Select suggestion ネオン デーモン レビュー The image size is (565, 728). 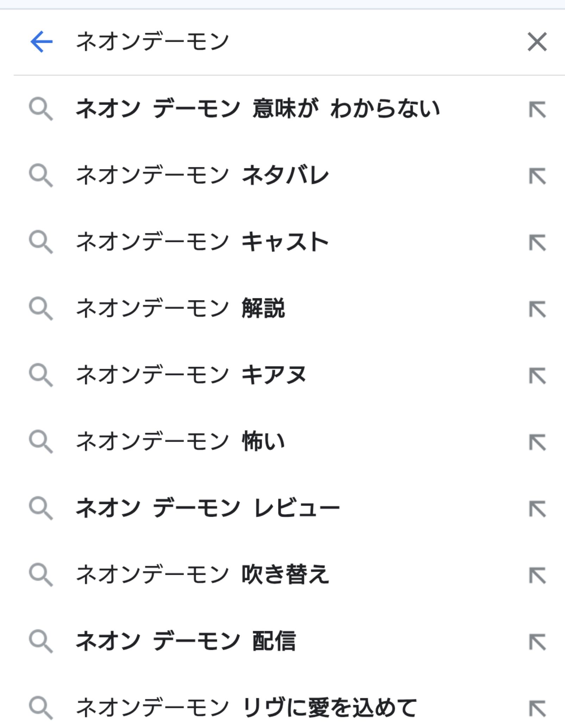tap(208, 508)
